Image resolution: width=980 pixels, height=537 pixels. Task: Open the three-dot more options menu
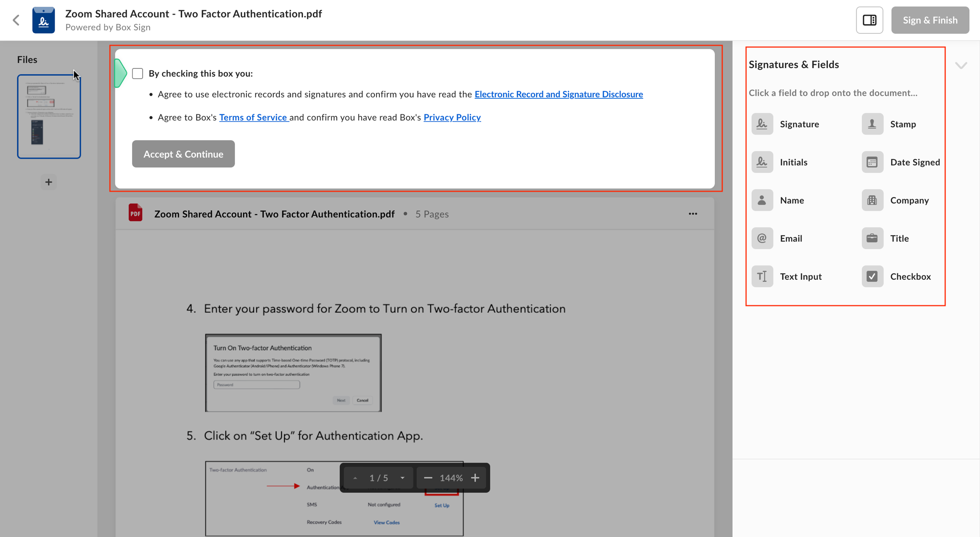point(693,214)
